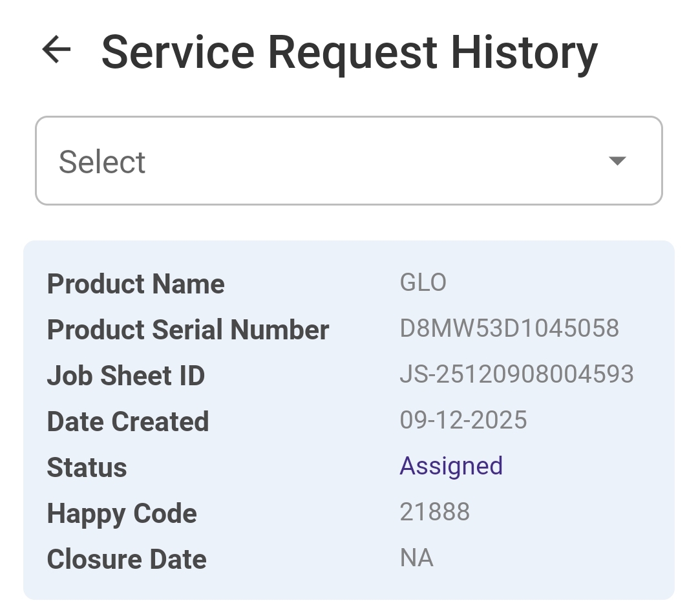Click the product name value GLO
The width and height of the screenshot is (698, 616).
423,282
